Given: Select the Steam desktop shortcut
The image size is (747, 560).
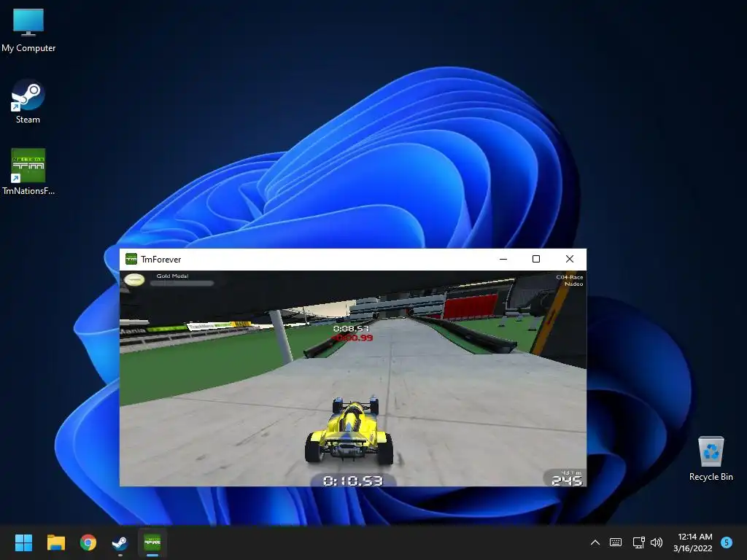Looking at the screenshot, I should [x=28, y=101].
